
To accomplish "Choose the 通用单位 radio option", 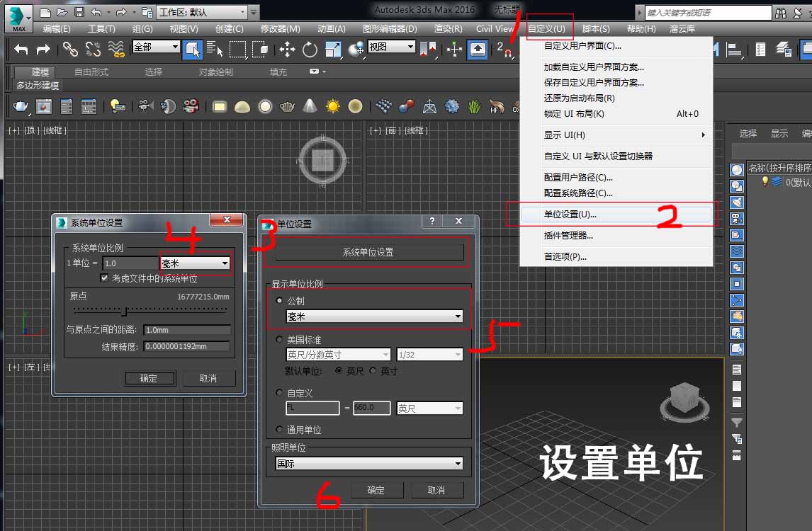I will coord(279,429).
